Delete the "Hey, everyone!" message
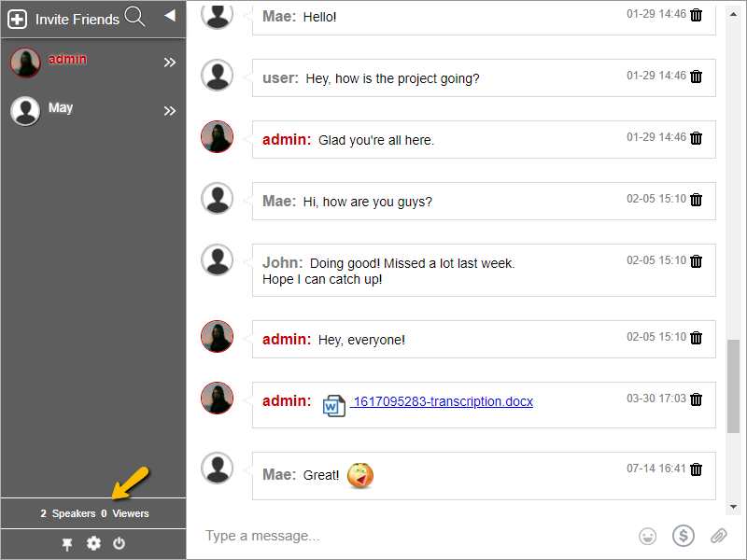 click(696, 337)
